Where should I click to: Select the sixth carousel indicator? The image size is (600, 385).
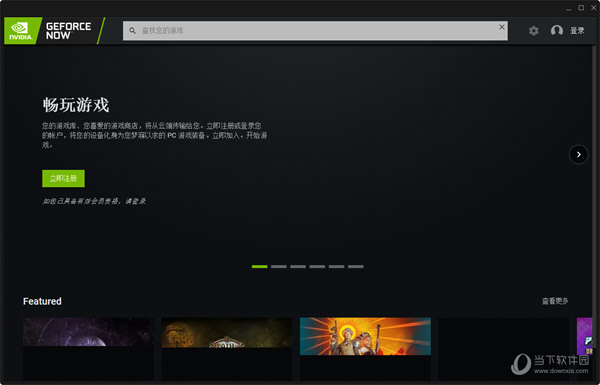pyautogui.click(x=355, y=266)
